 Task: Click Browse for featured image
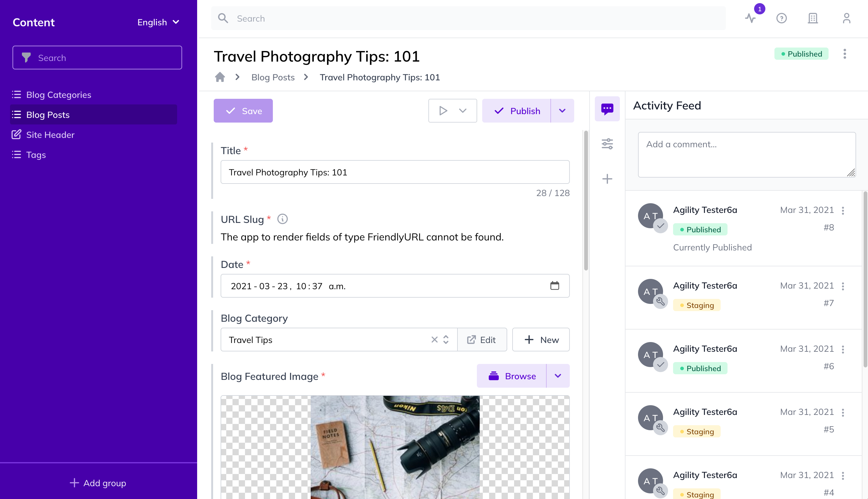(x=511, y=376)
